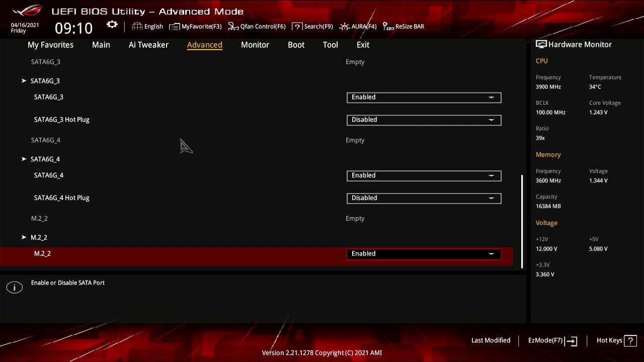The image size is (644, 362).
Task: Open the Monitor tab
Action: coord(255,45)
